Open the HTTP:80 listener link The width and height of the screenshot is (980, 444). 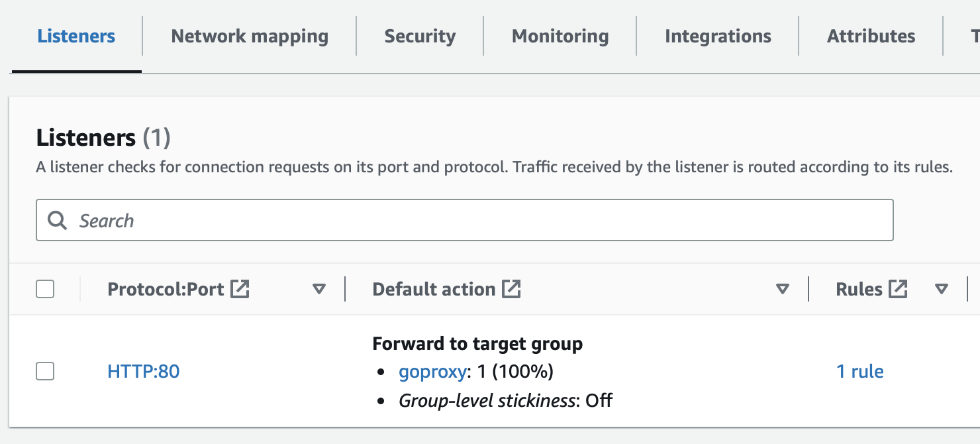point(143,371)
